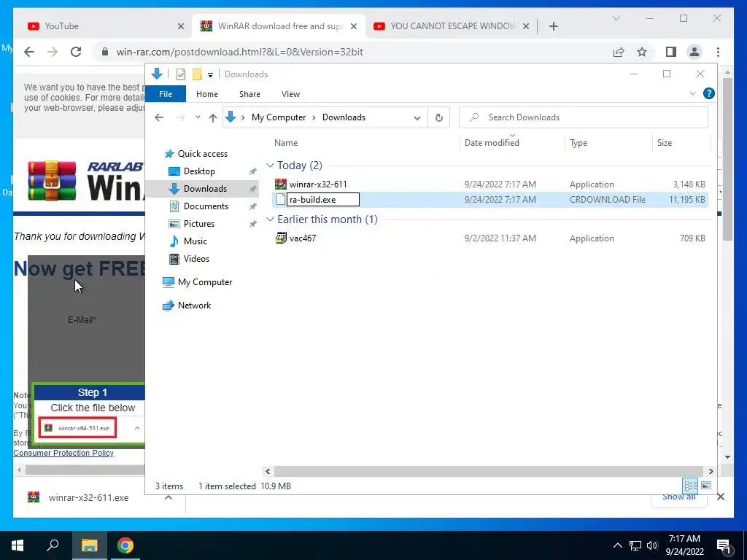Open Music in navigation pane
The image size is (747, 560).
click(196, 241)
